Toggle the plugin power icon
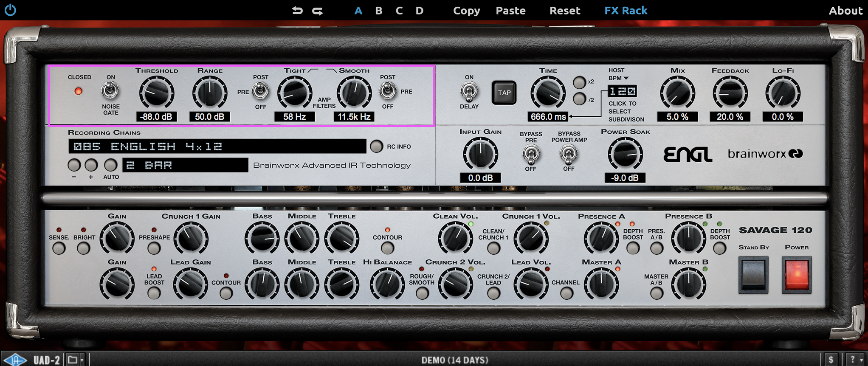The height and width of the screenshot is (366, 868). pos(10,10)
